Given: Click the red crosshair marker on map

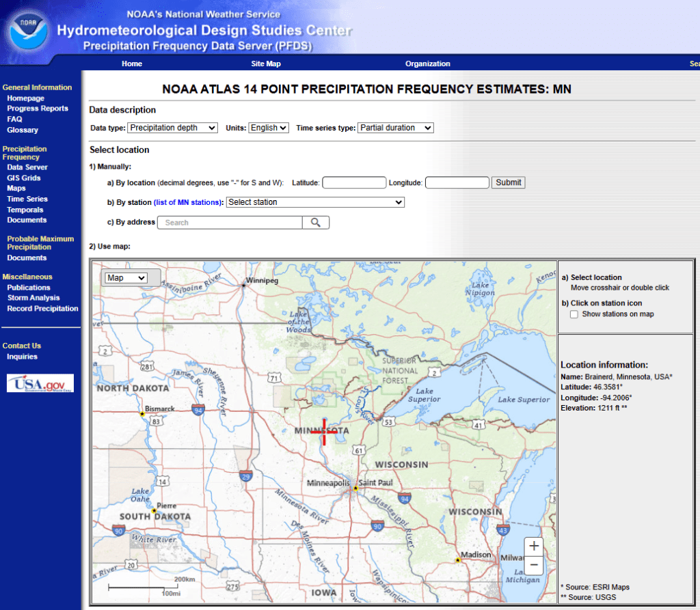Looking at the screenshot, I should pyautogui.click(x=323, y=431).
